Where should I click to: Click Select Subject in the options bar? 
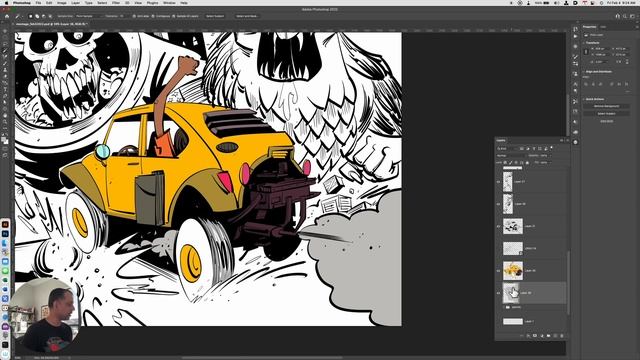(215, 16)
